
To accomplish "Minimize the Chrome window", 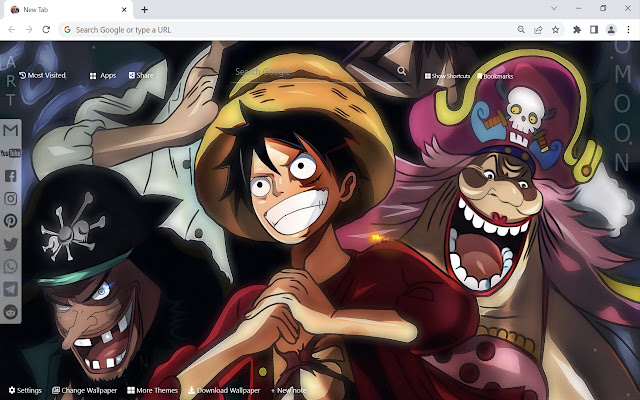I will pos(579,8).
